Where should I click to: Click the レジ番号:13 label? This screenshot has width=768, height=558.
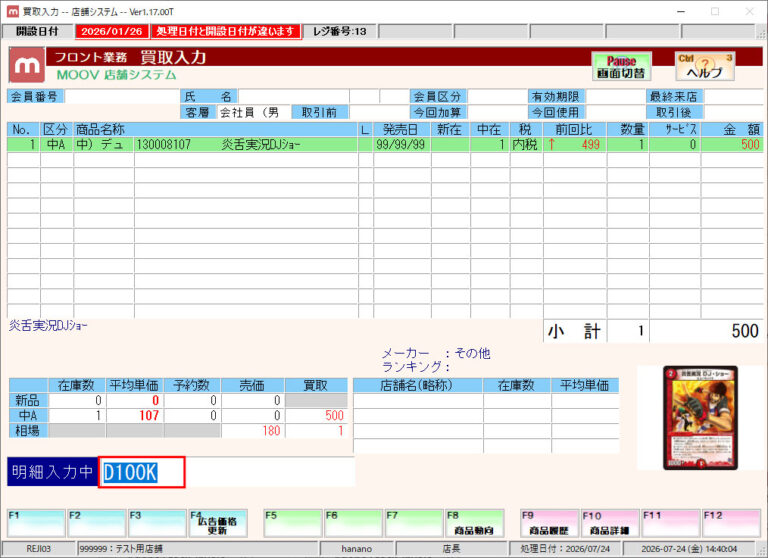click(339, 31)
